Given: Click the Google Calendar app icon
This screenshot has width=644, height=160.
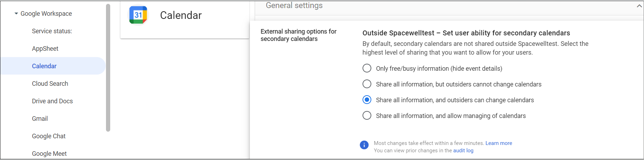Looking at the screenshot, I should pyautogui.click(x=138, y=15).
